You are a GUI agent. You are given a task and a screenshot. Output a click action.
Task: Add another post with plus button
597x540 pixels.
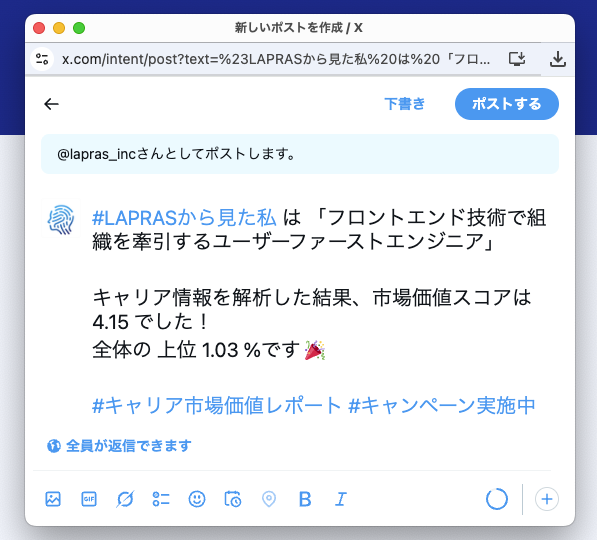pos(547,499)
